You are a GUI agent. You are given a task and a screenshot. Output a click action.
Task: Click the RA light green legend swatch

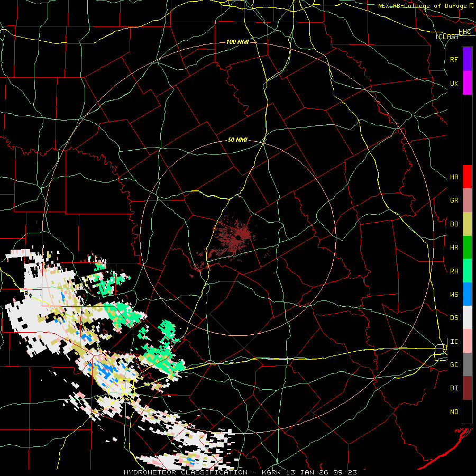(467, 271)
